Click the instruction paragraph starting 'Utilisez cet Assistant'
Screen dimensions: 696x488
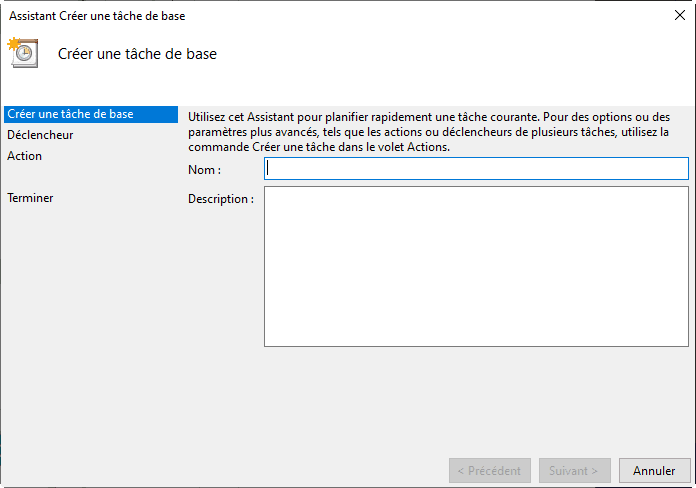point(430,131)
